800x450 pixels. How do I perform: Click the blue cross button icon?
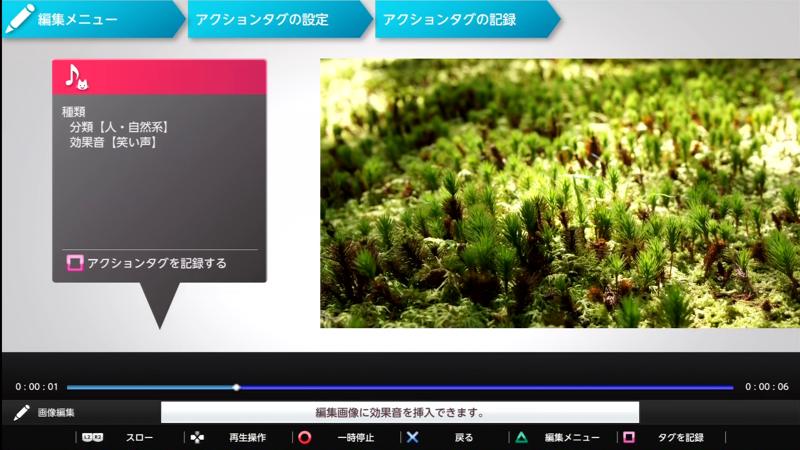(413, 437)
